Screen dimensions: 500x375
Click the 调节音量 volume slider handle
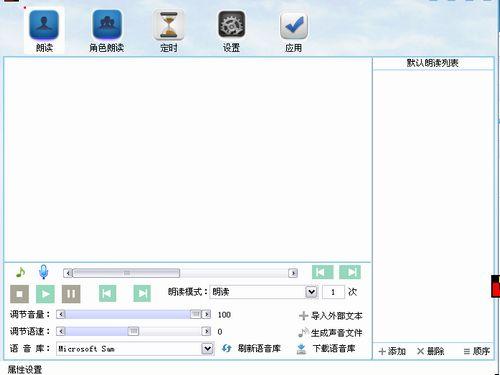point(195,314)
